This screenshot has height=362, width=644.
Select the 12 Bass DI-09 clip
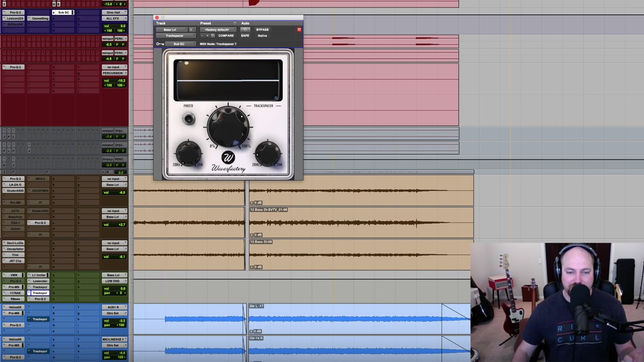click(361, 254)
